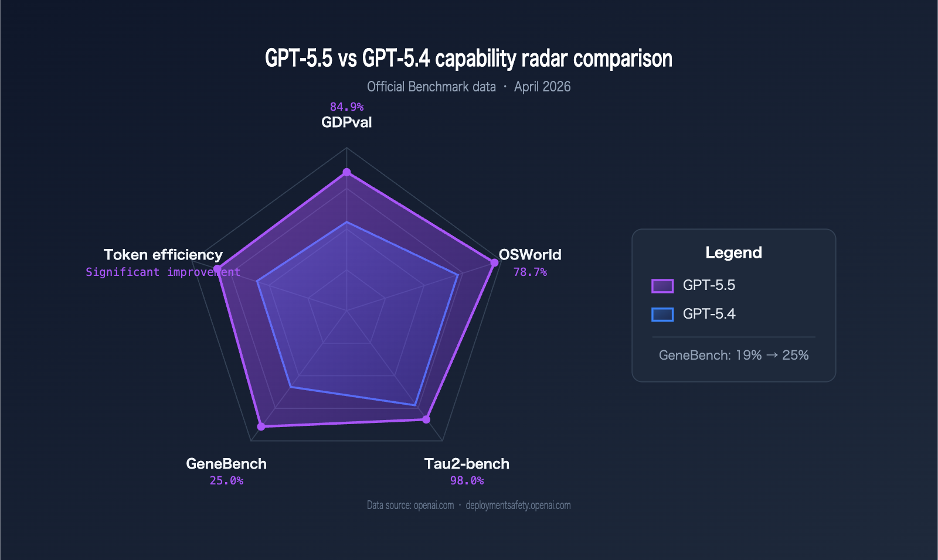The width and height of the screenshot is (938, 560).
Task: Click the 'GeneBench: 19% → 25%' legend note
Action: click(x=733, y=355)
